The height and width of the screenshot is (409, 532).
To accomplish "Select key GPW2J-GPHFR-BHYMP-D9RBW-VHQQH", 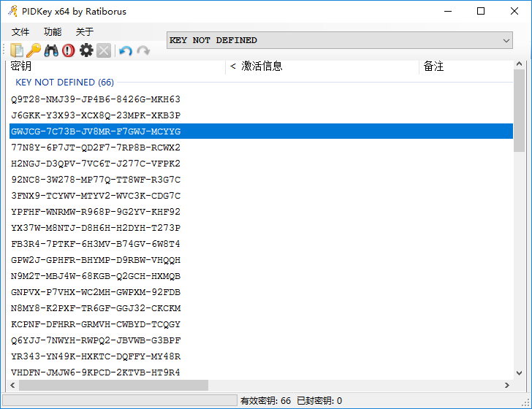I will 96,260.
